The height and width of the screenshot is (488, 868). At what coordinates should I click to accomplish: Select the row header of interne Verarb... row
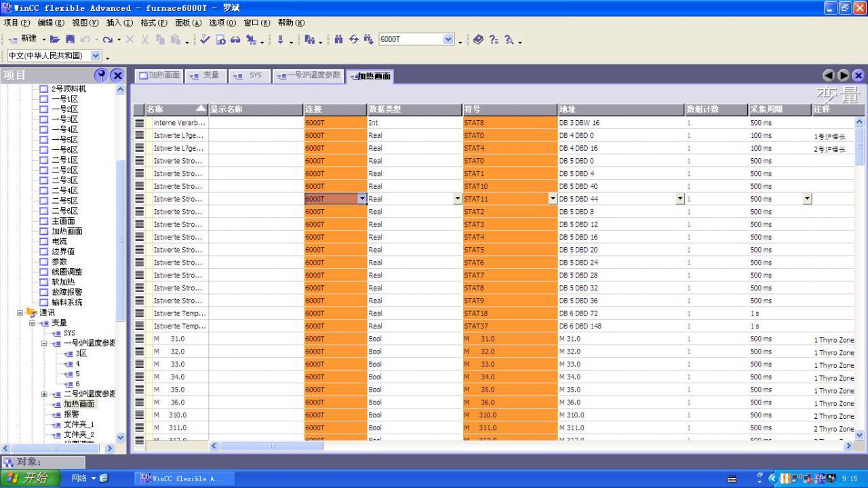(139, 123)
